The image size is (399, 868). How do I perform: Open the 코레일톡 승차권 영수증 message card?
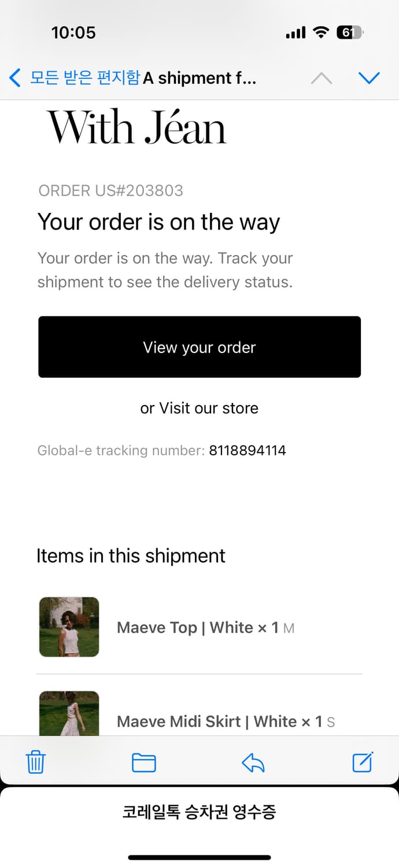(199, 812)
